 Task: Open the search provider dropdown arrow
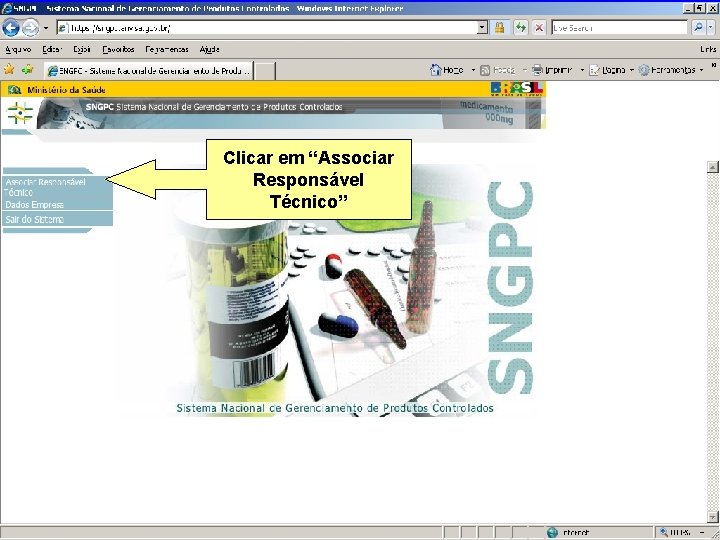[710, 28]
